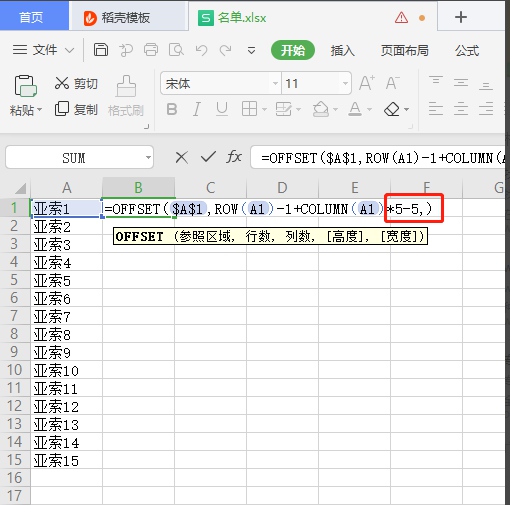Switch to the 插入 ribbon tab

coord(342,51)
